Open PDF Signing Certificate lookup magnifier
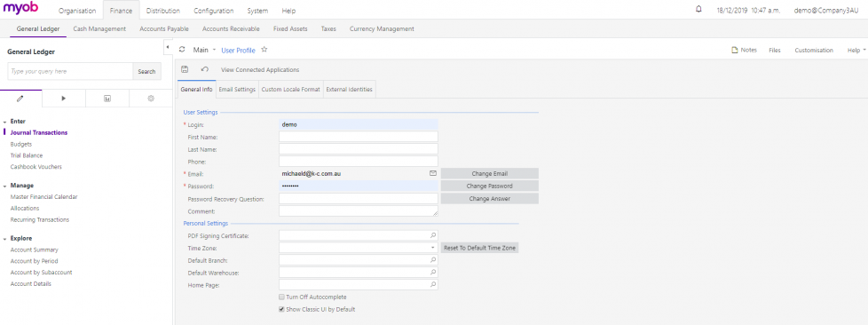868x325 pixels. tap(433, 235)
